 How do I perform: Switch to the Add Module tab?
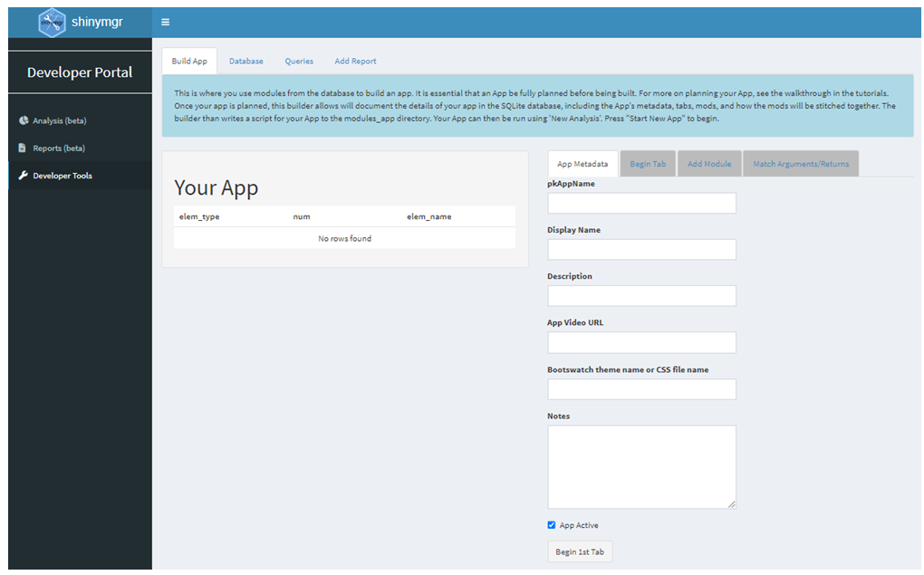(x=709, y=163)
